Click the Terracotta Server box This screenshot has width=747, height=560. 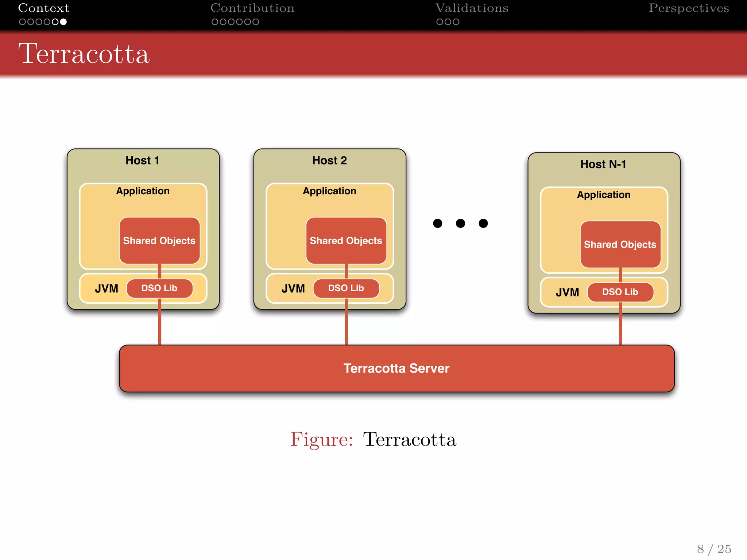coord(397,369)
